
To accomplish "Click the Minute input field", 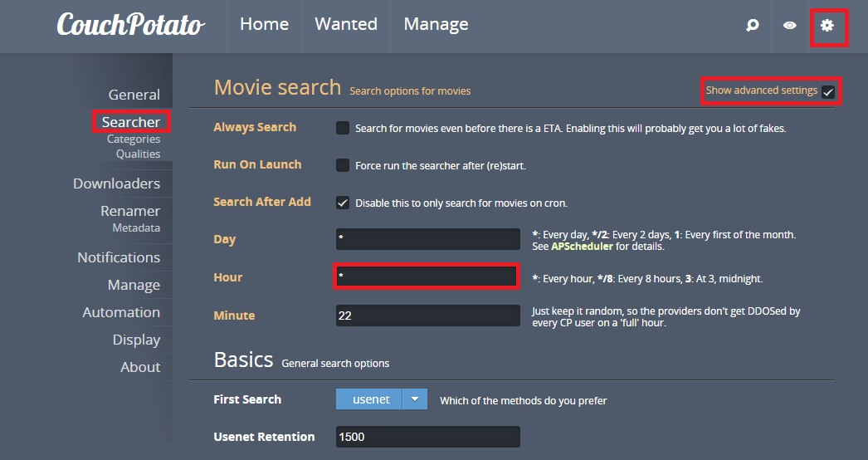I will pos(427,316).
